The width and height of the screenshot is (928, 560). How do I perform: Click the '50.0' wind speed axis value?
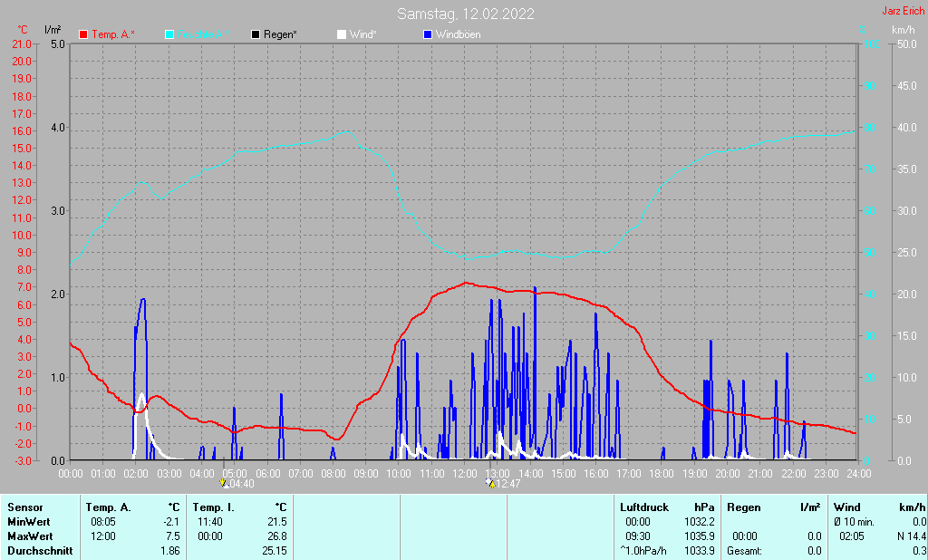(906, 44)
